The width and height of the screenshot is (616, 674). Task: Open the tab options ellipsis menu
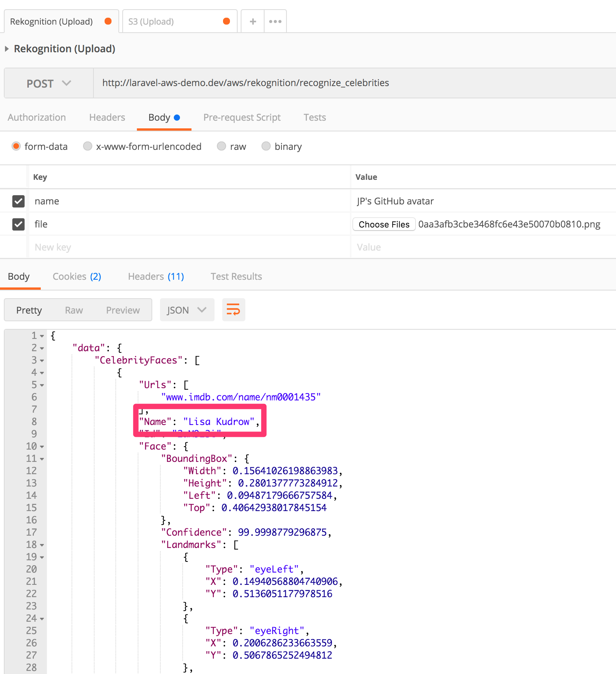tap(275, 22)
